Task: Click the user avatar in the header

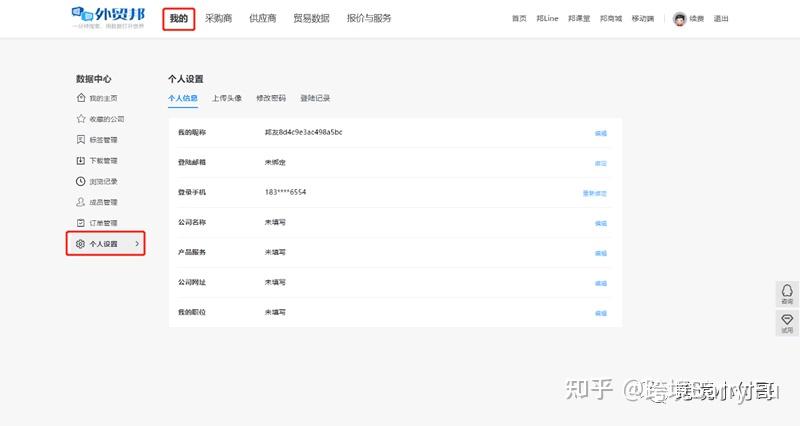Action: tap(680, 19)
